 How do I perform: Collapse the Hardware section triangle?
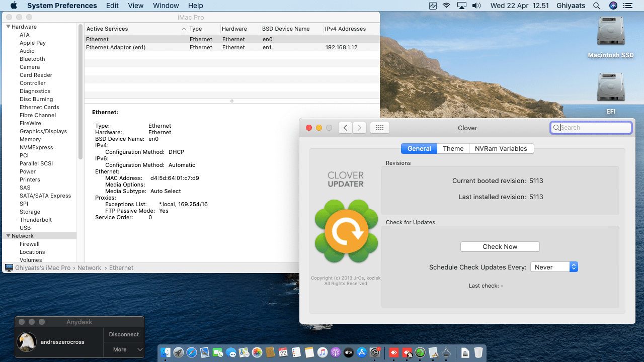8,27
